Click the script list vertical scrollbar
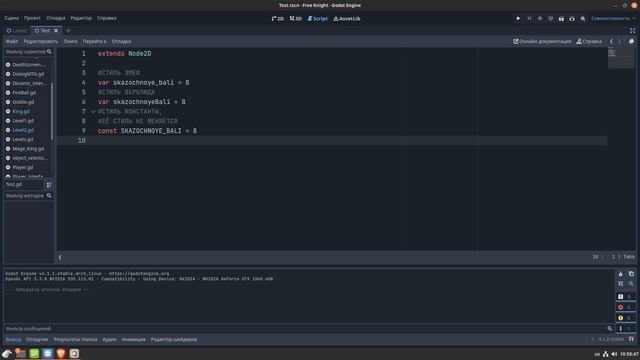 52,110
